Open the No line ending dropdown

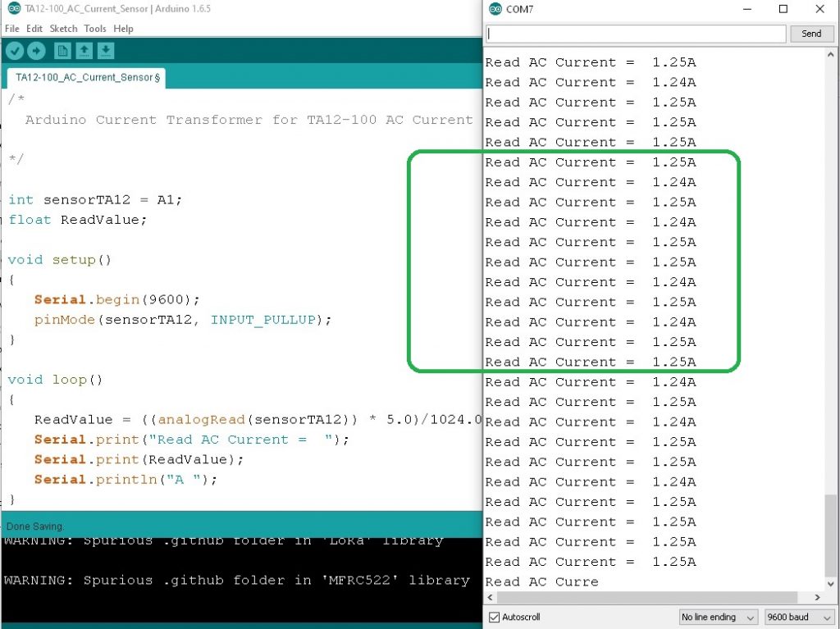pos(719,618)
